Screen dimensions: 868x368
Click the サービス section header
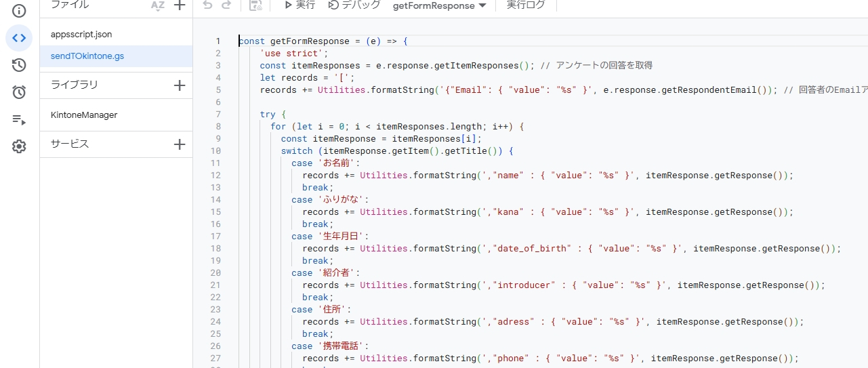(70, 144)
